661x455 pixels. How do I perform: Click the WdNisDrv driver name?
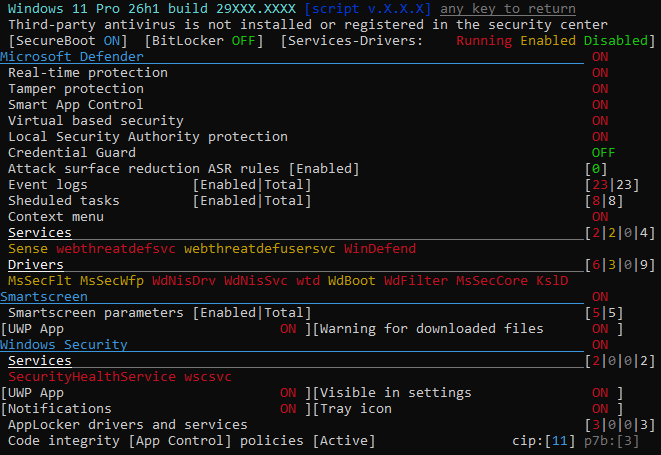pos(184,281)
